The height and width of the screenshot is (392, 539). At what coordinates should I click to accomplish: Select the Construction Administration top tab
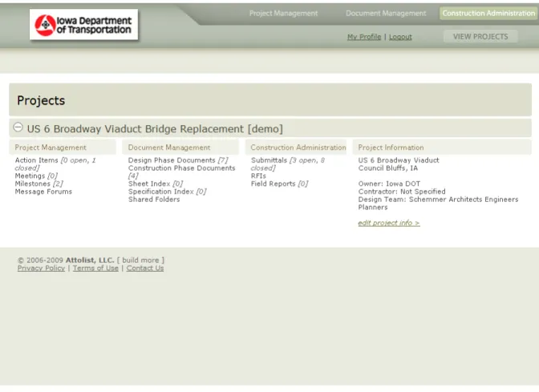pos(488,14)
